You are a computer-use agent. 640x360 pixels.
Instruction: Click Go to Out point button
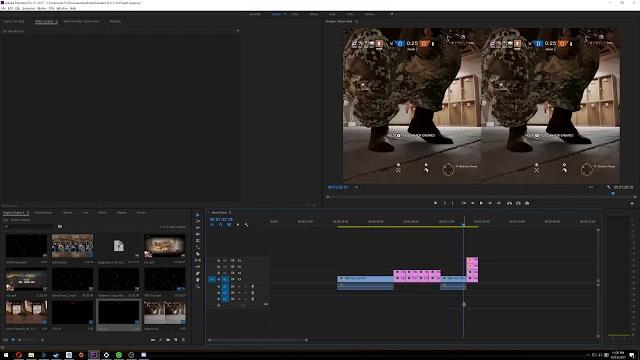pos(499,203)
